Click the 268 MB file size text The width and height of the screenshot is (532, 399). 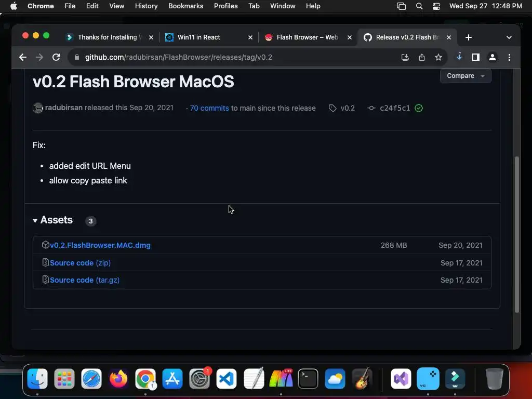[394, 245]
